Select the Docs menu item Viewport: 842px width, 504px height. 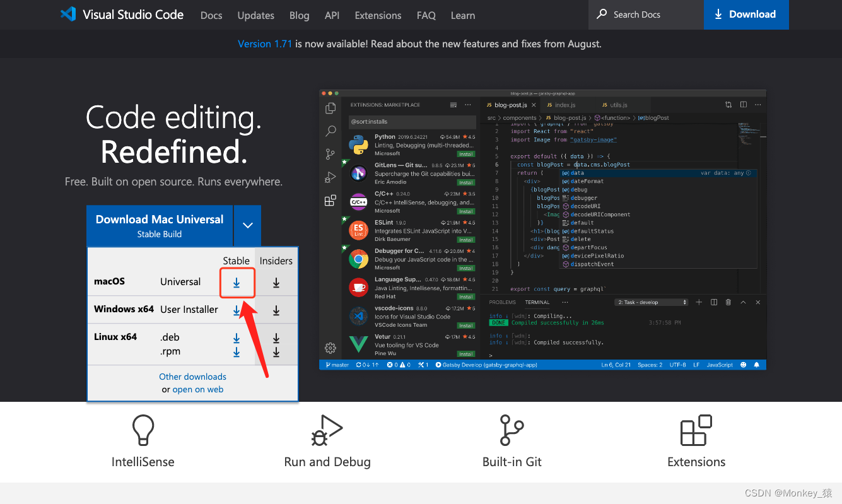point(211,15)
